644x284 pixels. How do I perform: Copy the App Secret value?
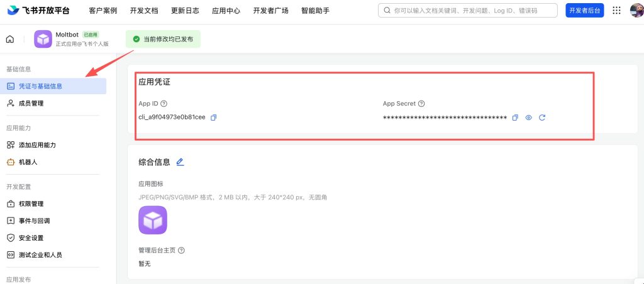[x=515, y=117]
